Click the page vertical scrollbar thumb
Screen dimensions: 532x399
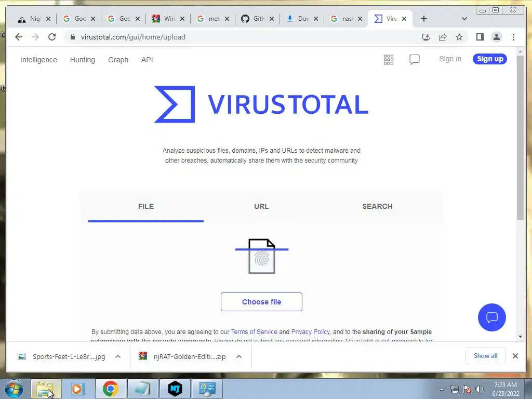520,137
